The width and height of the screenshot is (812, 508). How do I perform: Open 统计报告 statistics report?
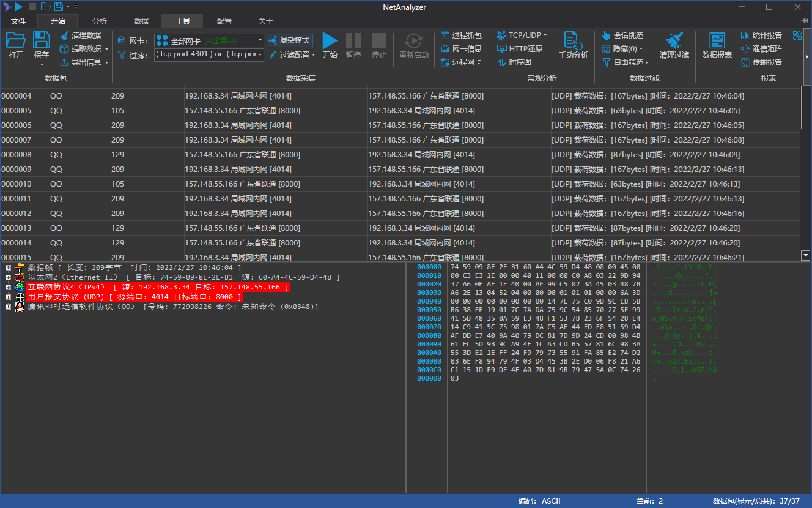(x=761, y=35)
